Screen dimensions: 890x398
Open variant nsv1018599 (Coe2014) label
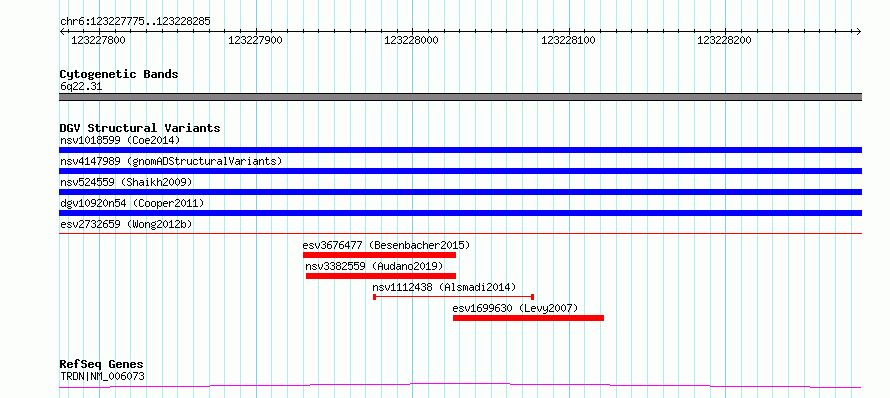(120, 140)
